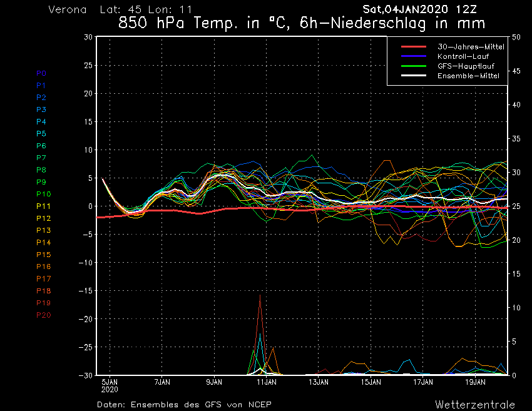Click the 17JAN axis date label
This screenshot has height=411, width=532.
pyautogui.click(x=423, y=382)
